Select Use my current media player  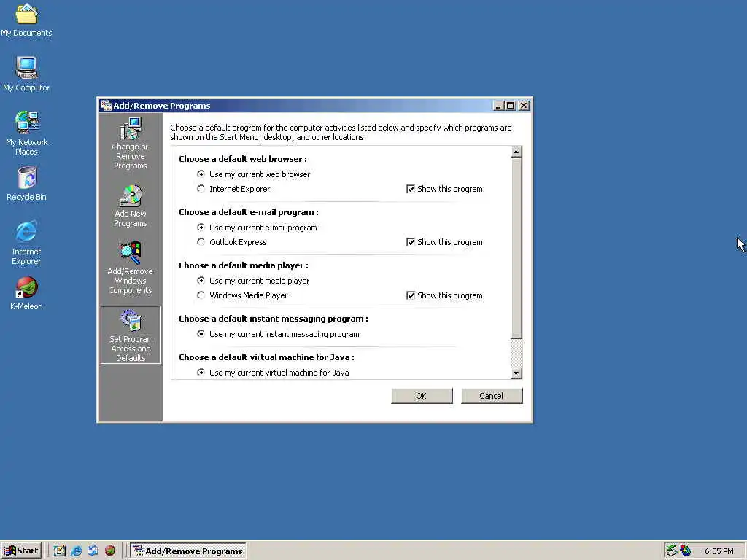253,281
